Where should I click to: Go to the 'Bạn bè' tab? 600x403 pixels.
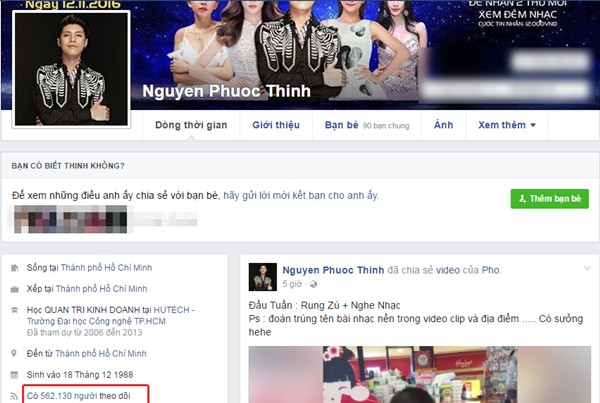point(334,125)
